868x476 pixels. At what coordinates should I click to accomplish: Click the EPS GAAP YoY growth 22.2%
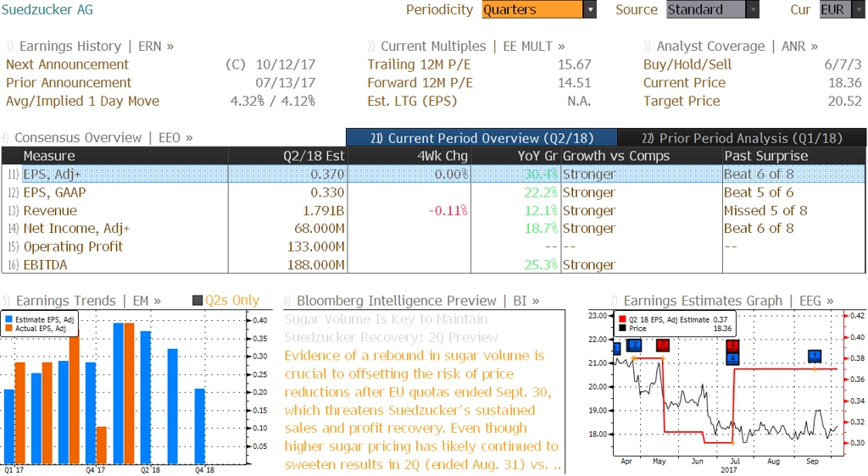541,192
